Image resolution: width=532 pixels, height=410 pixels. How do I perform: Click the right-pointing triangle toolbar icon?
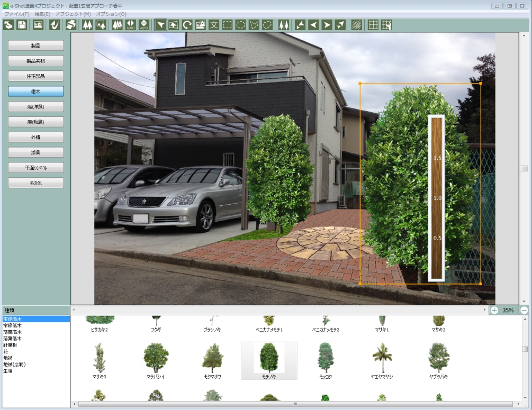click(327, 25)
